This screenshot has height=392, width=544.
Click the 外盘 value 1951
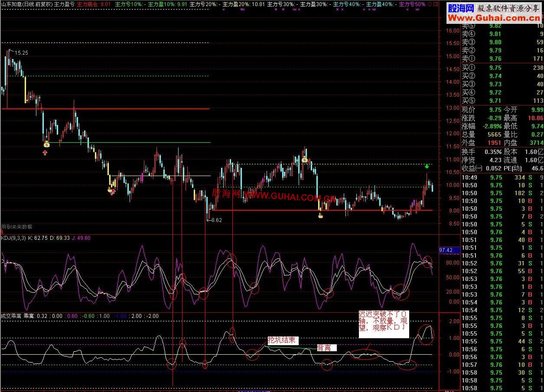click(494, 143)
